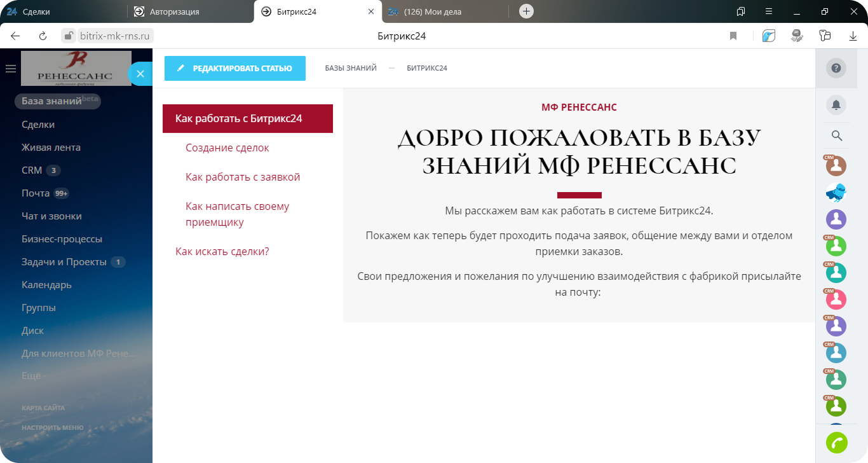Open Группы menu item
The height and width of the screenshot is (463, 868).
click(39, 308)
